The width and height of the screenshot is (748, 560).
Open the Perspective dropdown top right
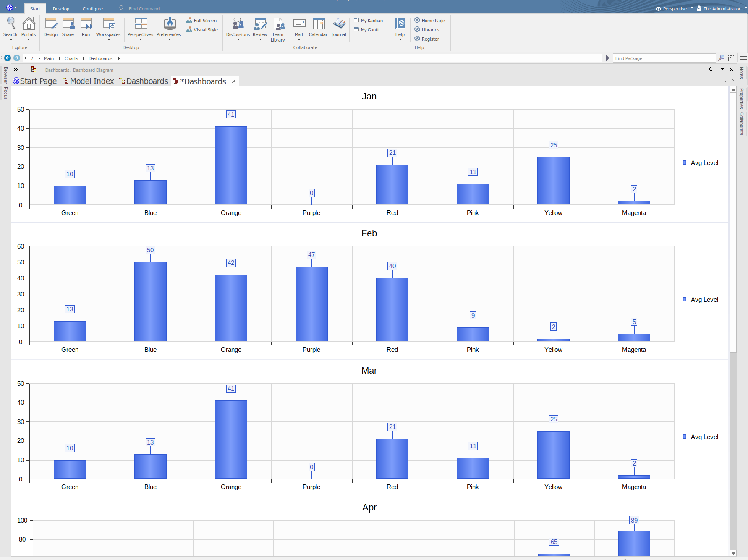675,9
